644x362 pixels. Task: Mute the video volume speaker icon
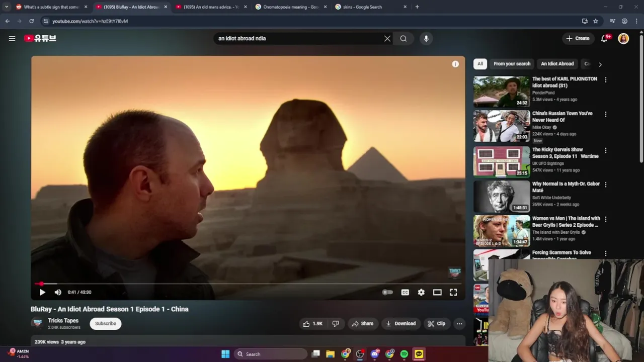click(x=58, y=292)
